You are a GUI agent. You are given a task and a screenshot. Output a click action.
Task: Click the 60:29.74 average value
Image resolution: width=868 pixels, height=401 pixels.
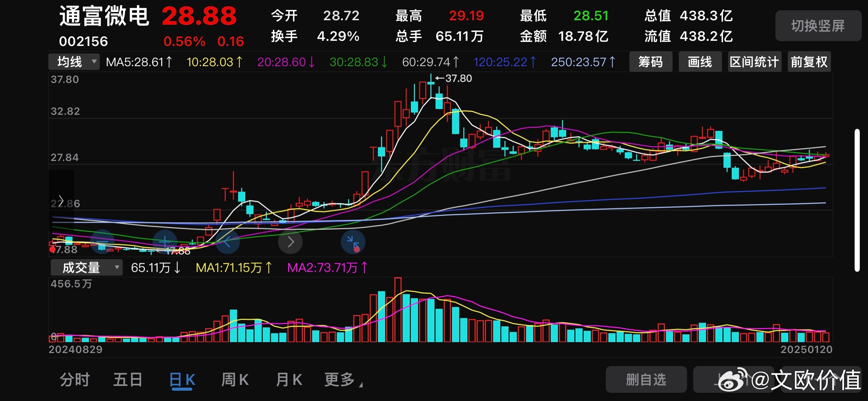pyautogui.click(x=431, y=62)
